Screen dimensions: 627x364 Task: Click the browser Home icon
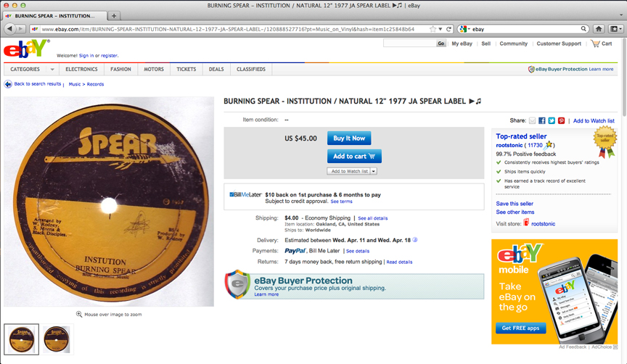[599, 29]
